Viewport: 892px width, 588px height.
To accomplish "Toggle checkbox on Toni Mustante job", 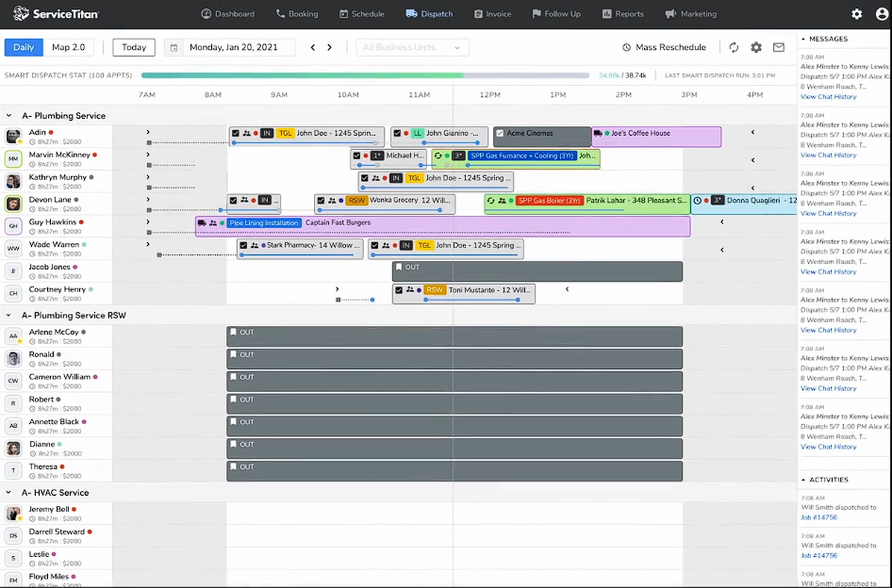I will [x=399, y=290].
